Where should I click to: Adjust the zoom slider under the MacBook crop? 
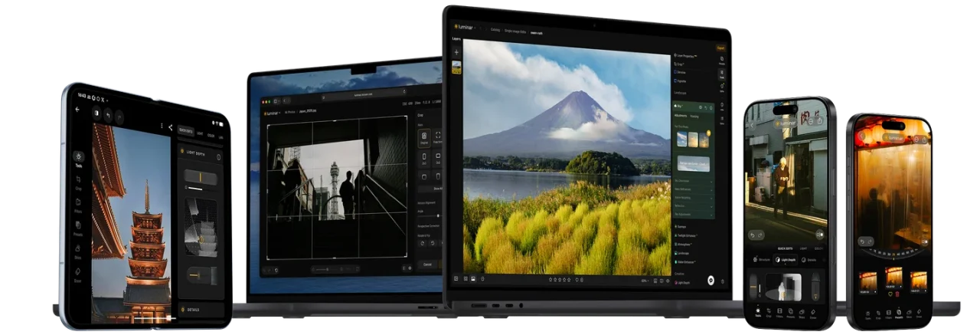[x=323, y=269]
